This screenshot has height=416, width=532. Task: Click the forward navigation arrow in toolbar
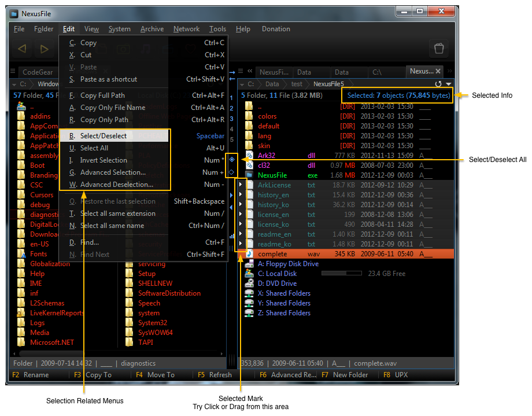coord(44,49)
